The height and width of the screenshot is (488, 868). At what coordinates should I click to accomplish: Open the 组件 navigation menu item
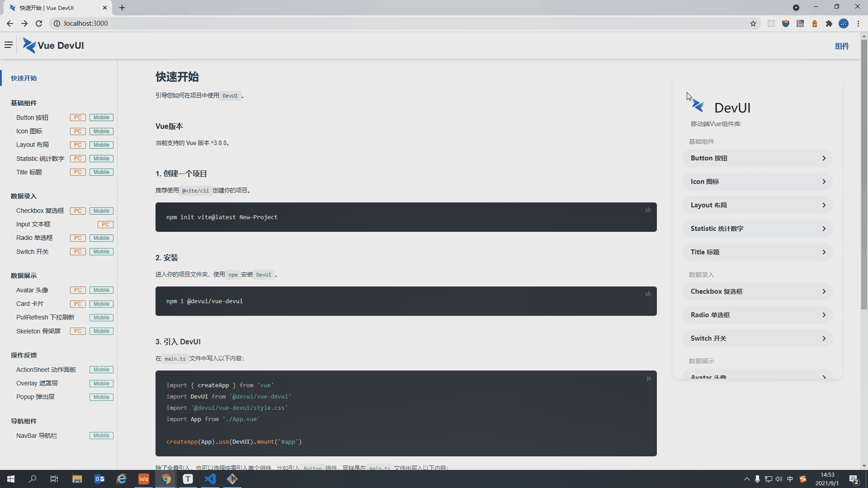point(842,46)
